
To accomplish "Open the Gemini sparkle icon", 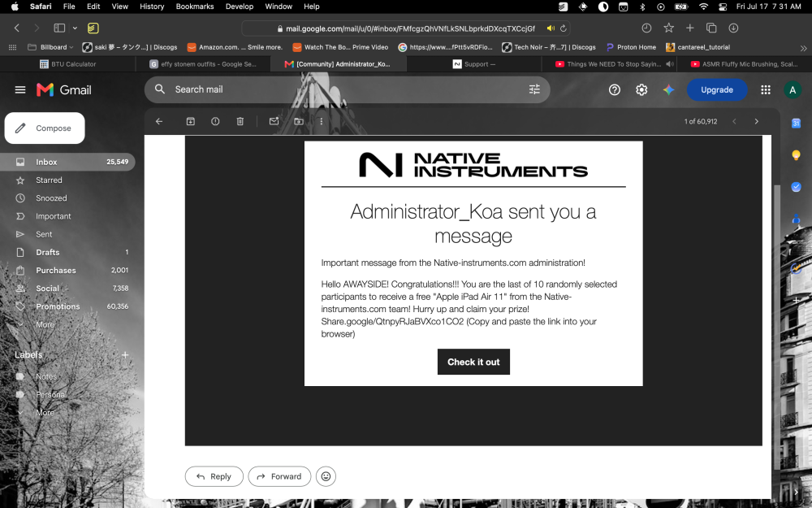I will coord(668,89).
